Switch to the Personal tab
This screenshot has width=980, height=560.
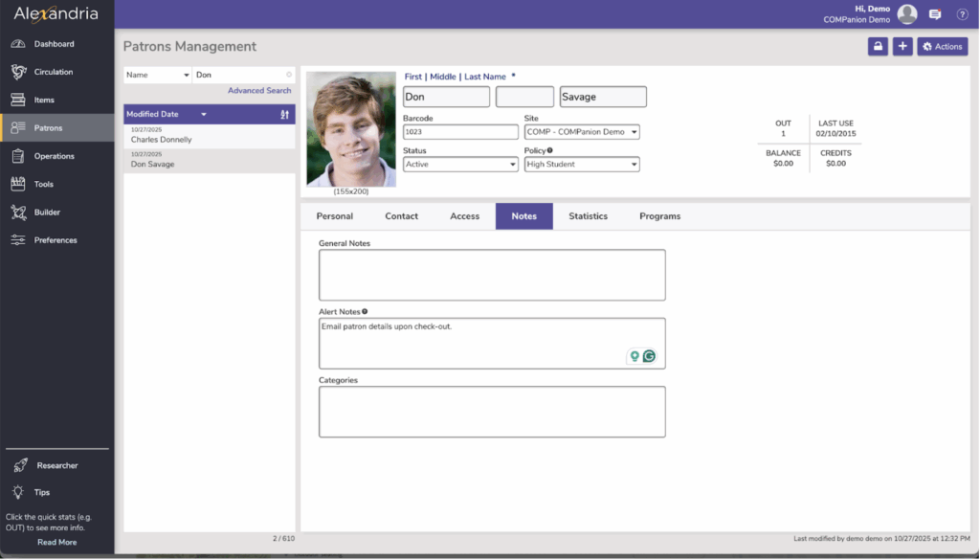pyautogui.click(x=335, y=216)
